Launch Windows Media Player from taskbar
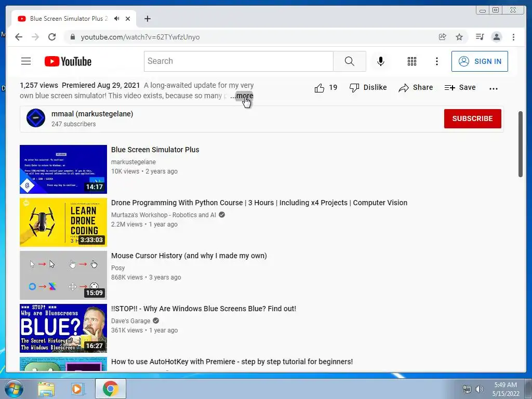 pos(78,389)
